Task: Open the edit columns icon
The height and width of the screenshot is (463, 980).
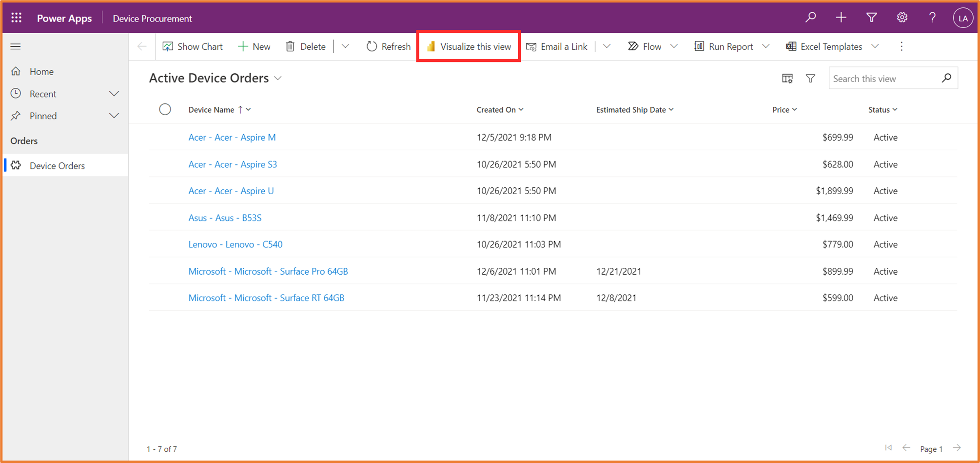Action: [787, 78]
